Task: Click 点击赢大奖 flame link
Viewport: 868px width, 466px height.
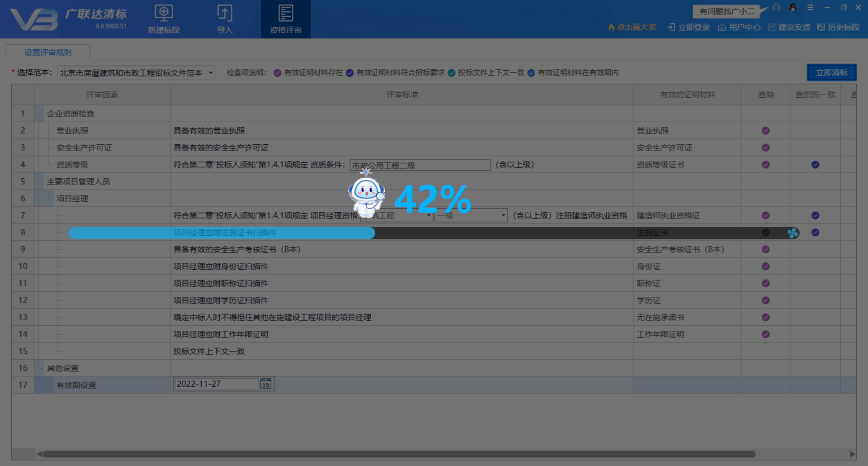Action: tap(632, 27)
